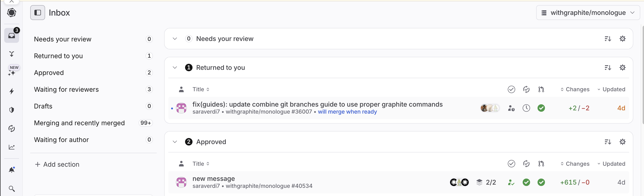This screenshot has width=644, height=196.
Task: Select the CI sync icon in the sidebar
Action: pos(12,128)
